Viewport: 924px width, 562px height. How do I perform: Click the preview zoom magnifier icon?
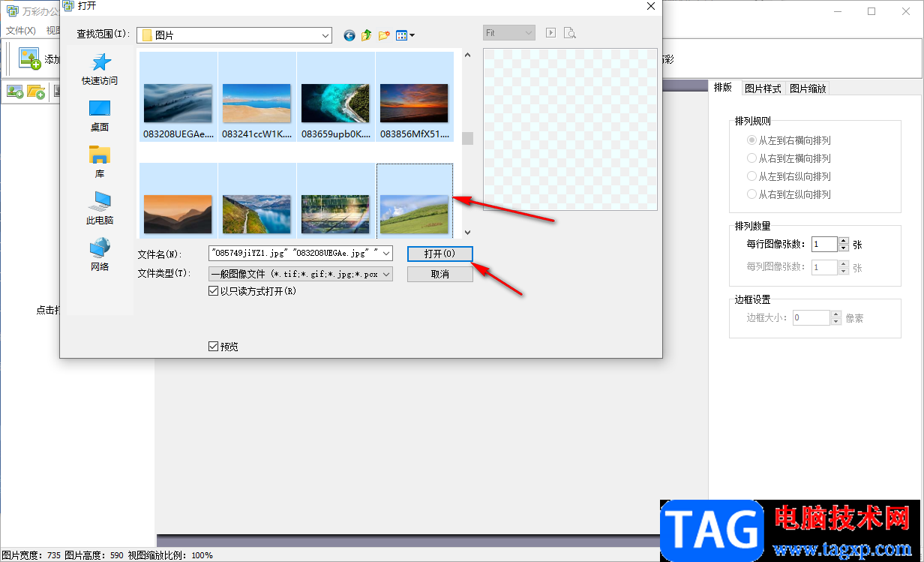(570, 33)
